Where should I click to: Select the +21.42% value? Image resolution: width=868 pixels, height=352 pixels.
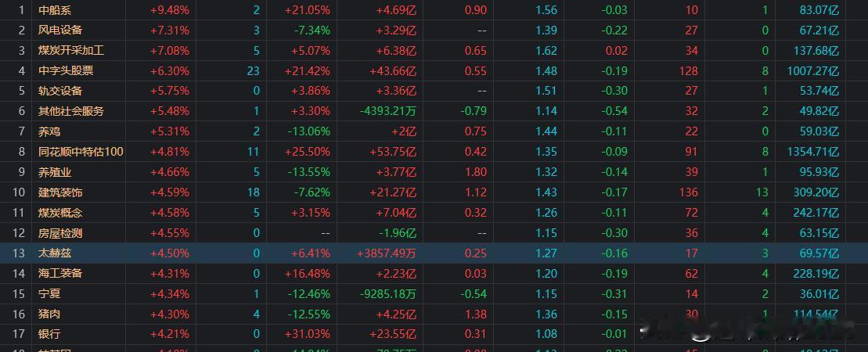[308, 70]
